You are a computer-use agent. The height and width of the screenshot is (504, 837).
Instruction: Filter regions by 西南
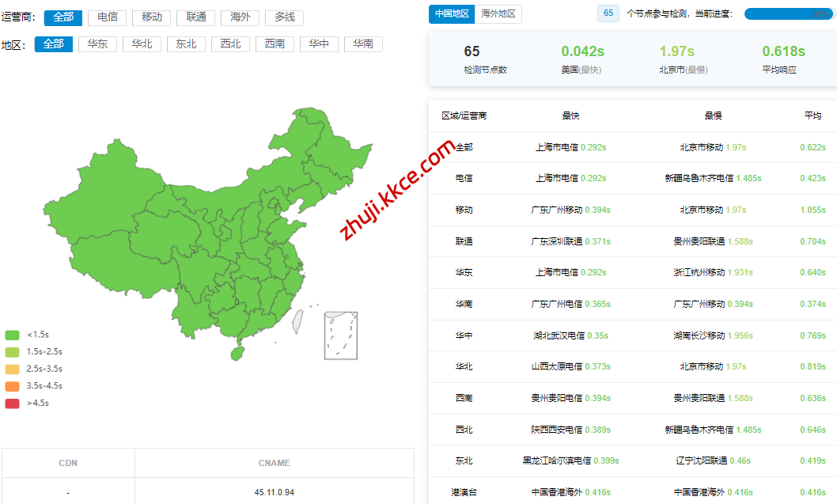coord(275,44)
